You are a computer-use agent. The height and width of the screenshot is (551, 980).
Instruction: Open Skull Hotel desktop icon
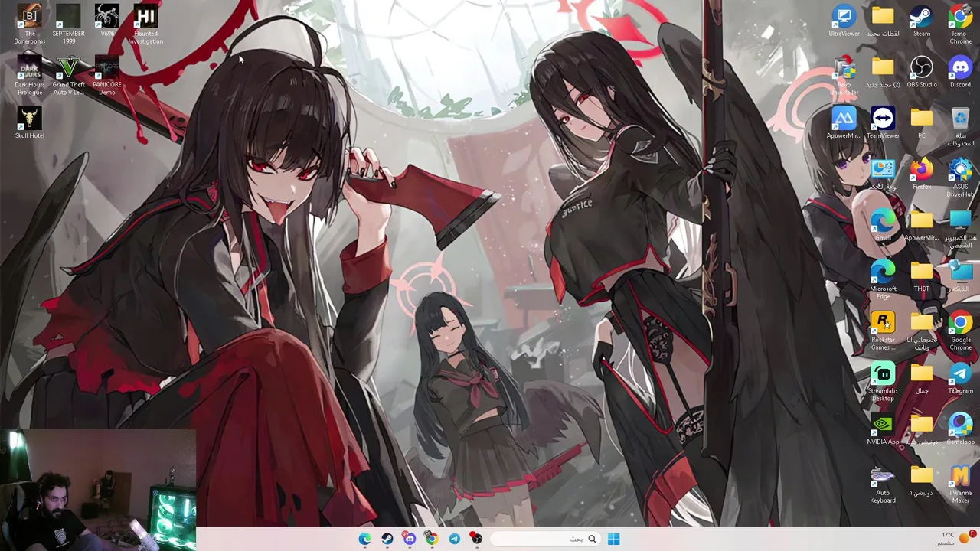point(30,123)
